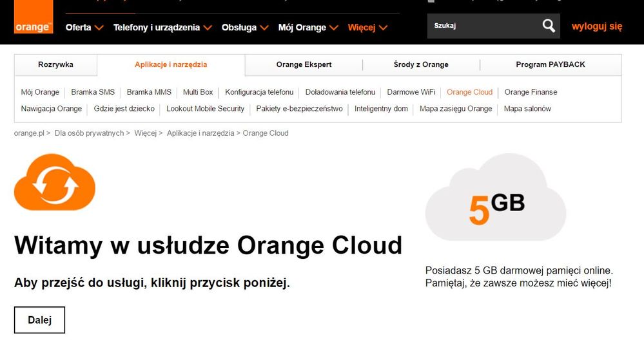This screenshot has width=644, height=347.
Task: Click the Więcej breadcrumb
Action: [146, 133]
